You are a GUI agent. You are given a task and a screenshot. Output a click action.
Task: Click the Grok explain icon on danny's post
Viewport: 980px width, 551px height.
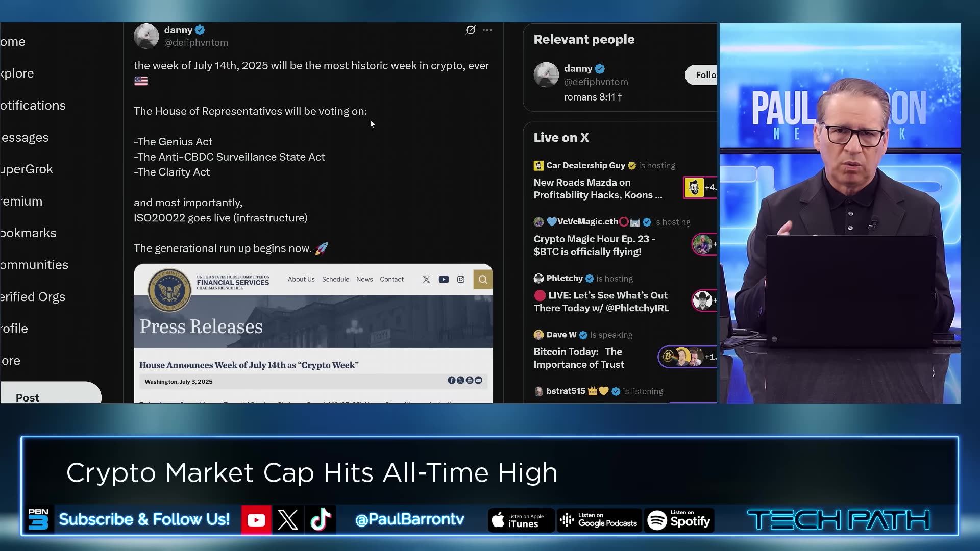click(470, 30)
